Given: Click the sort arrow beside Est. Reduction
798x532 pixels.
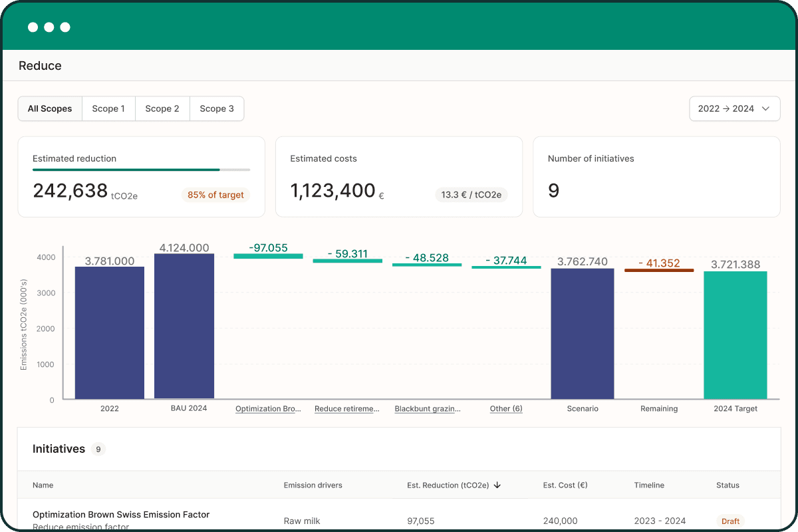Looking at the screenshot, I should tap(497, 485).
